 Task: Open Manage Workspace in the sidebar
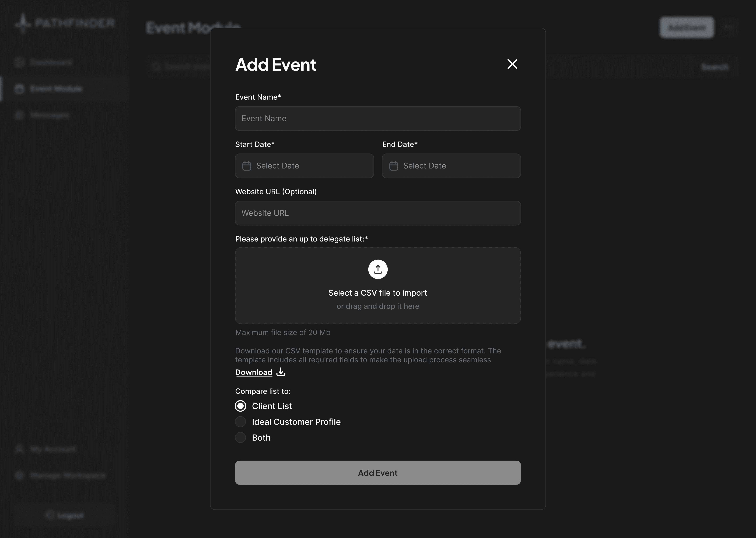pyautogui.click(x=68, y=475)
